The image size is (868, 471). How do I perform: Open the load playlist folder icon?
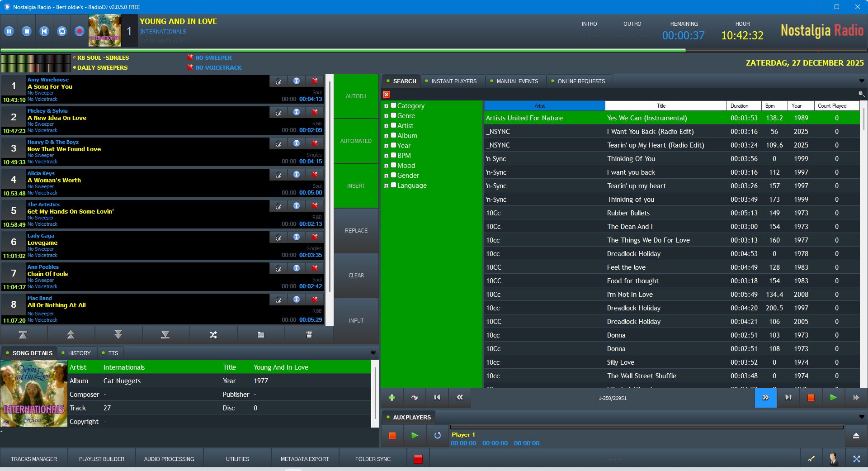point(261,335)
